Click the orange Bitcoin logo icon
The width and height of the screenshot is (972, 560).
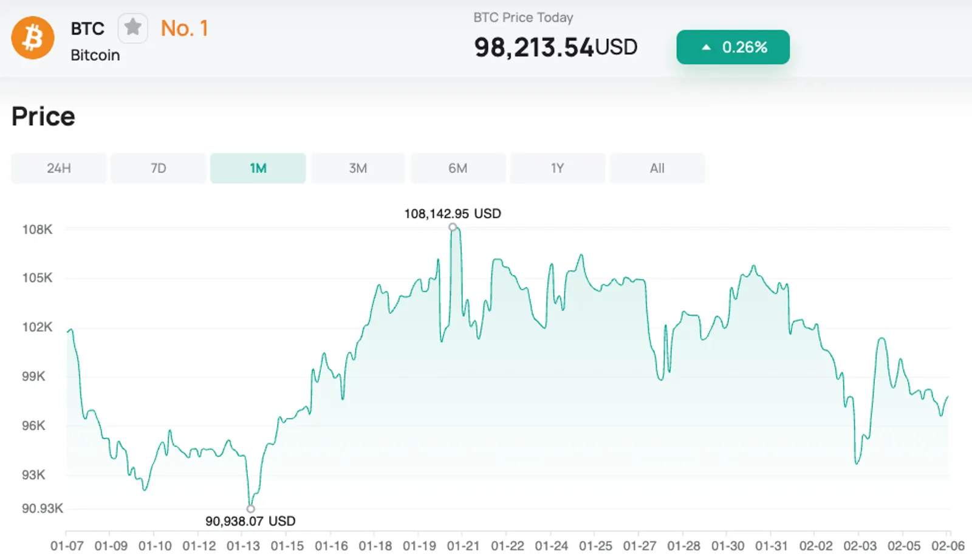[33, 38]
